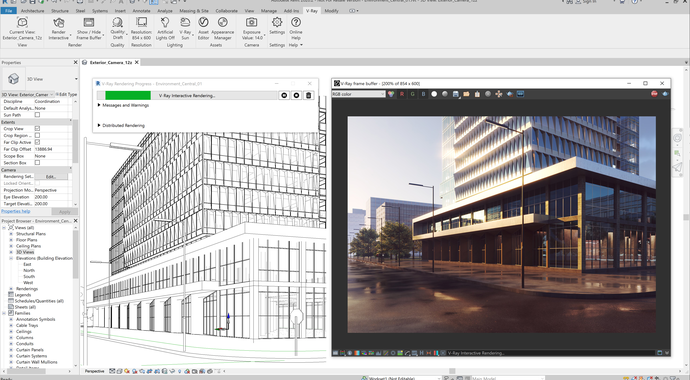Open the V-Ray Asset Editor
Screen dimensions: 690x380
tap(203, 29)
